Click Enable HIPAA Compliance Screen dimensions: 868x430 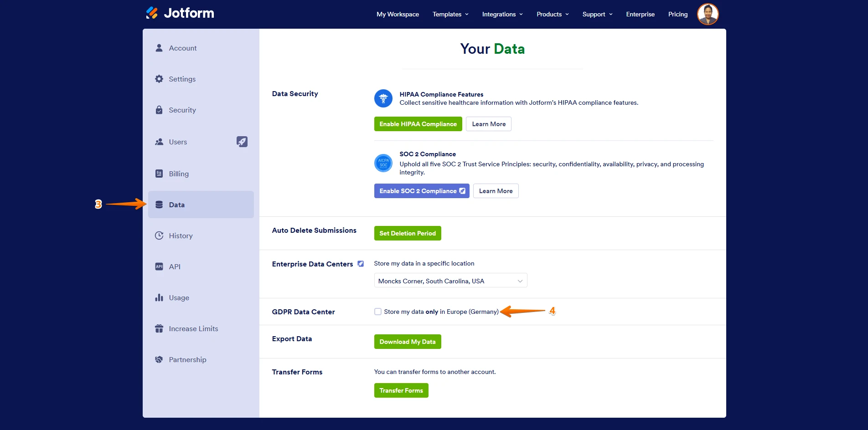[x=418, y=123]
